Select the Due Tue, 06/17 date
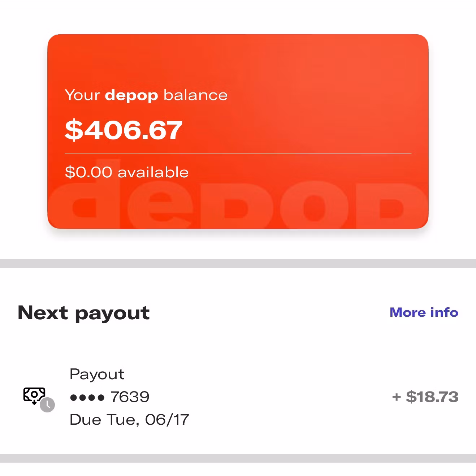Image resolution: width=476 pixels, height=476 pixels. 129,420
